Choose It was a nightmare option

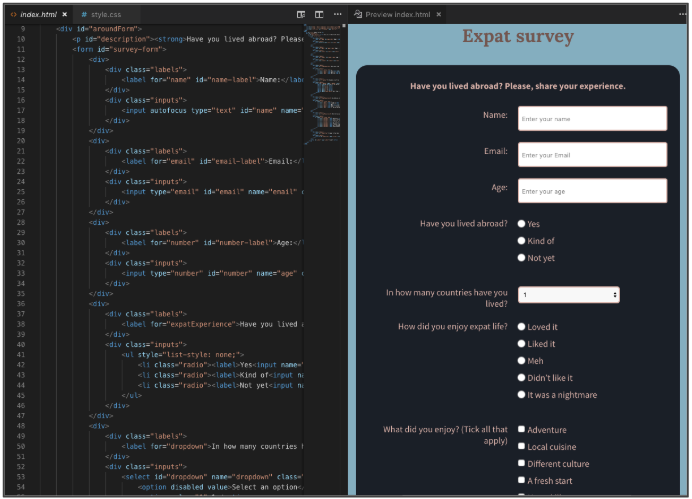click(x=521, y=394)
